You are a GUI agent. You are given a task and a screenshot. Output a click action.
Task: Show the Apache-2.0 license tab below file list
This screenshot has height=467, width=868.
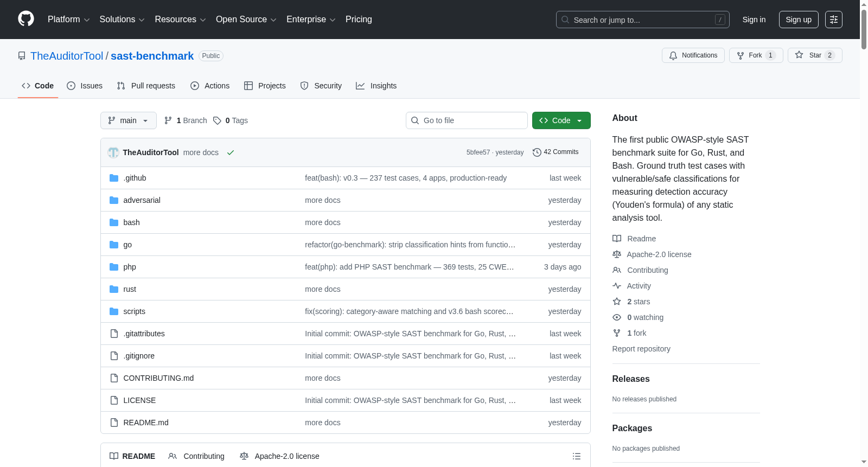(x=279, y=456)
